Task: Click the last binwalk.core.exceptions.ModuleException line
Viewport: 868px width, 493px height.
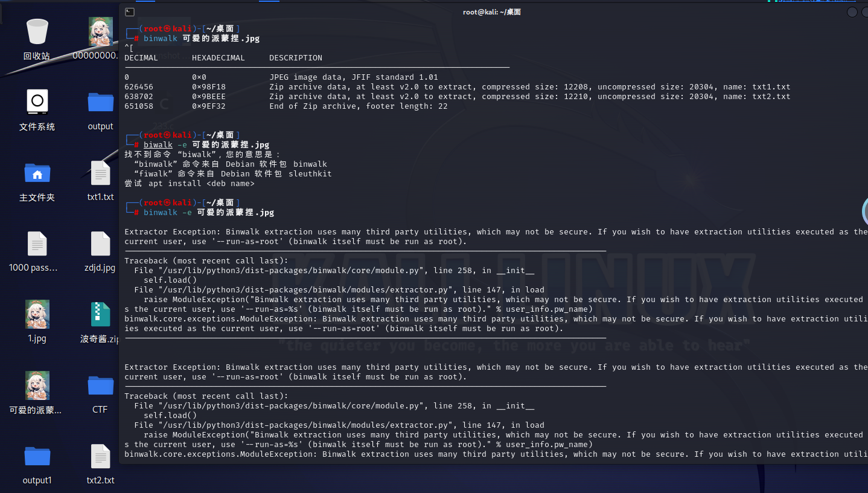Action: [x=496, y=454]
